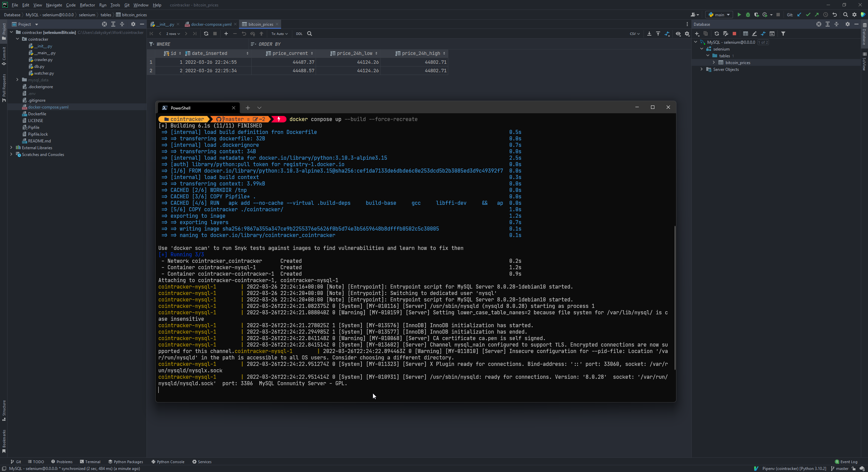This screenshot has width=868, height=472.
Task: Select the DDL button in query toolbar
Action: point(300,33)
